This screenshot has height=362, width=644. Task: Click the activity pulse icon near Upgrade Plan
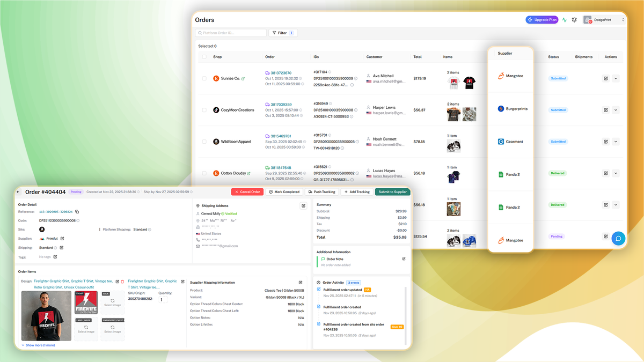click(x=564, y=19)
